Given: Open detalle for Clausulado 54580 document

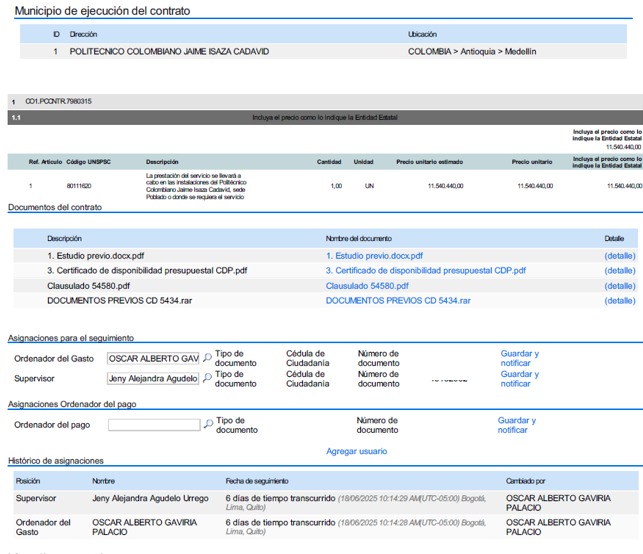Looking at the screenshot, I should pyautogui.click(x=619, y=285).
